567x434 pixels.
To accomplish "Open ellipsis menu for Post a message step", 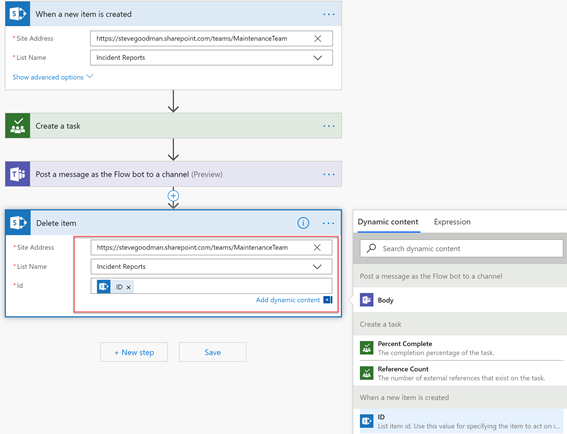I will [329, 175].
